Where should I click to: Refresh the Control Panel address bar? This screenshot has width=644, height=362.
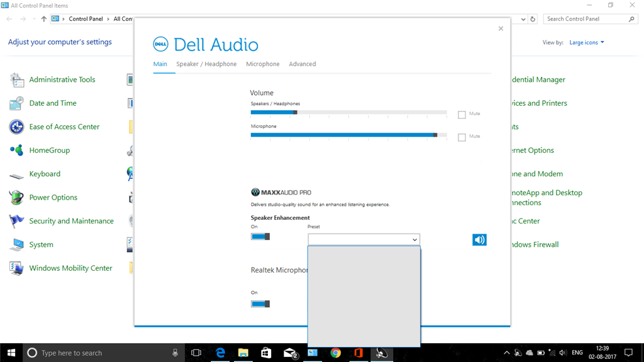533,19
